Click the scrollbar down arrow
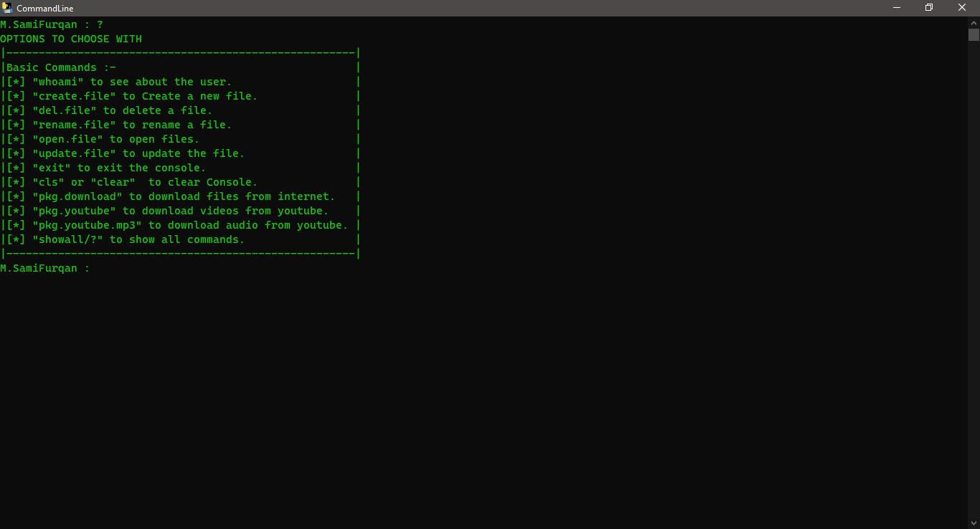This screenshot has height=529, width=980. pos(974,523)
